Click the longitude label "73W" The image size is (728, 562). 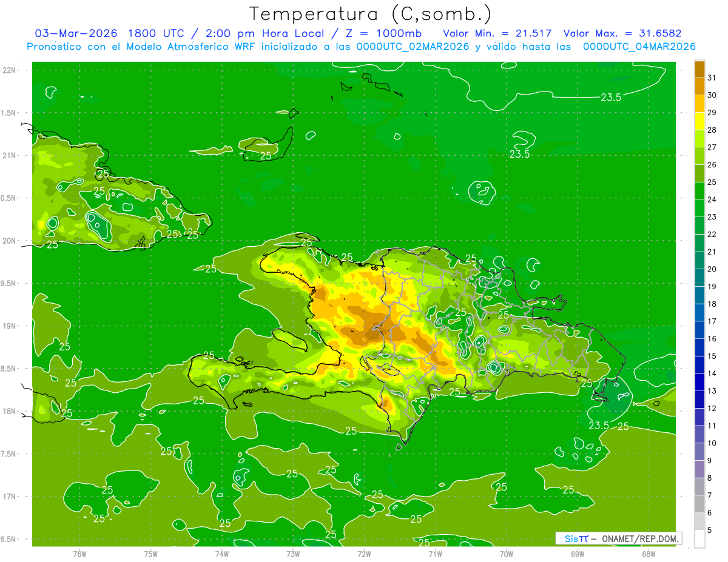(293, 554)
